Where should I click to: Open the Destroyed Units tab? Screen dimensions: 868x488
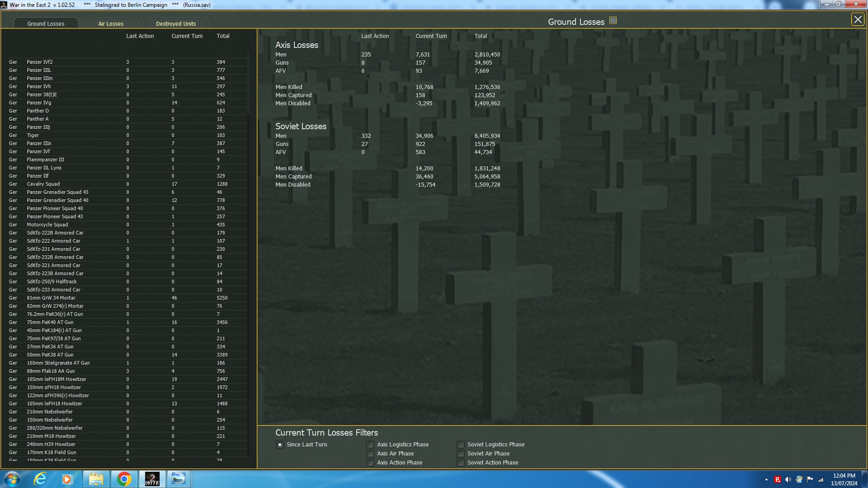pos(176,23)
